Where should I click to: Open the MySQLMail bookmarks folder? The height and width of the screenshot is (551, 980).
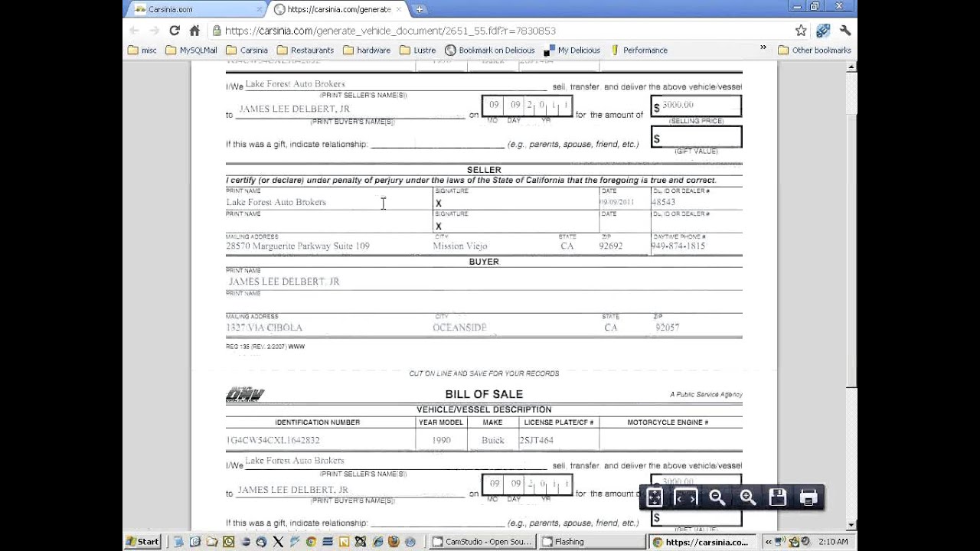tap(191, 51)
